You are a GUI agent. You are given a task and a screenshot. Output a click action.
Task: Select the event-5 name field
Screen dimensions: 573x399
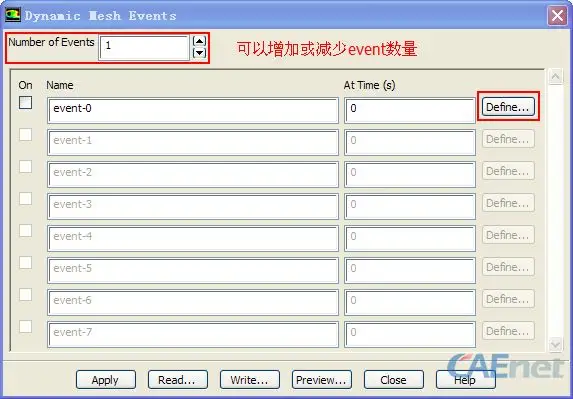coord(193,270)
